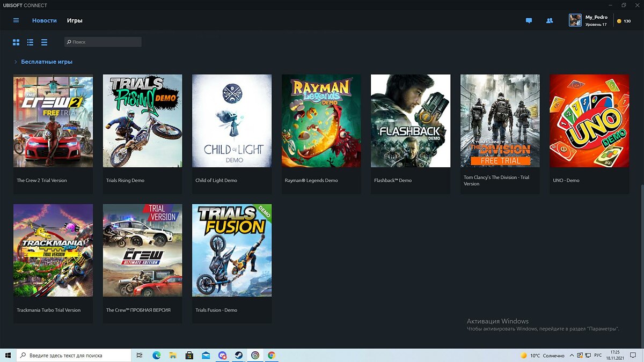The height and width of the screenshot is (362, 644).
Task: Click the Ubisoft Connect taskbar icon
Action: coord(255,355)
